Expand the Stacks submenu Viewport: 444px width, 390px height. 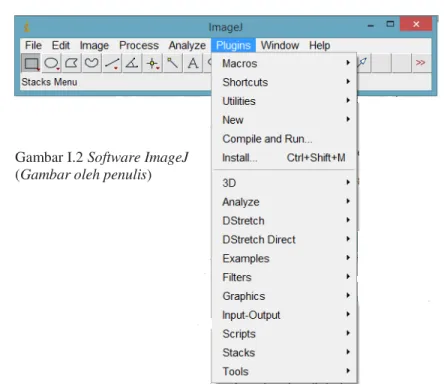coord(285,353)
